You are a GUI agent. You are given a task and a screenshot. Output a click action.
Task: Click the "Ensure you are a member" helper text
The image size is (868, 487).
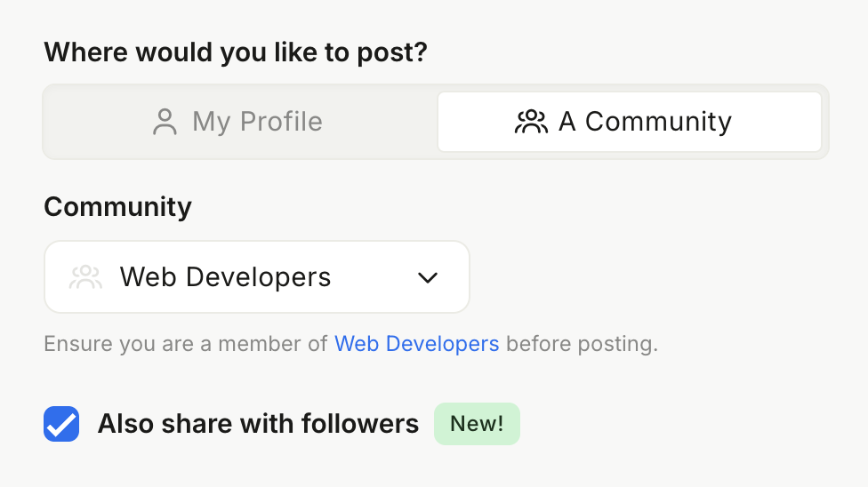(185, 344)
